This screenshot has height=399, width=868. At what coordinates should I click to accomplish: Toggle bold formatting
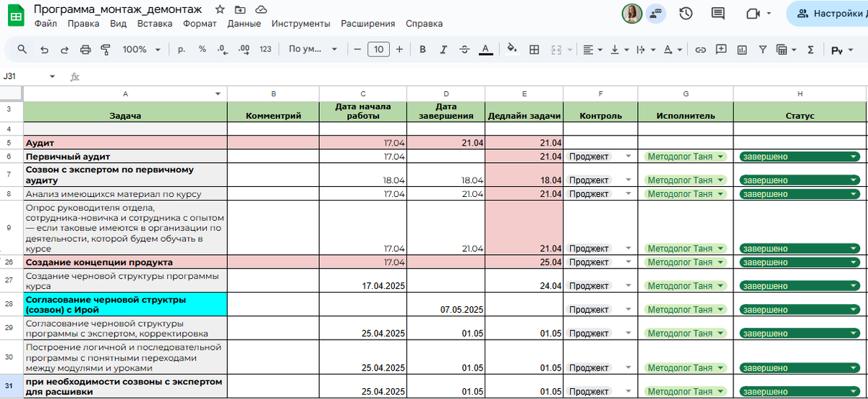click(x=423, y=49)
